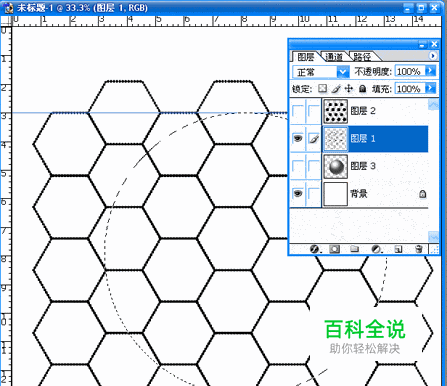Open the 正常 blend mode dropdown
Viewport: 447px width, 386px height.
(x=343, y=72)
